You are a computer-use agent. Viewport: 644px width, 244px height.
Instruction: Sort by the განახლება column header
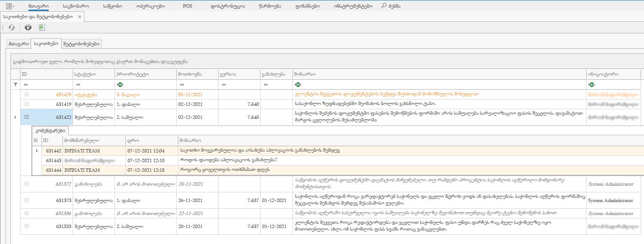(x=276, y=74)
